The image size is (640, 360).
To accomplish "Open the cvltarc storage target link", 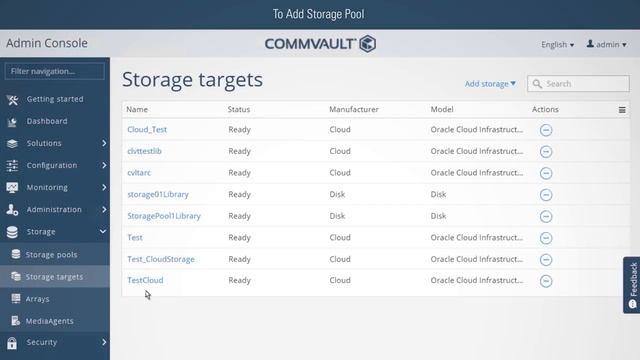I will (x=139, y=173).
